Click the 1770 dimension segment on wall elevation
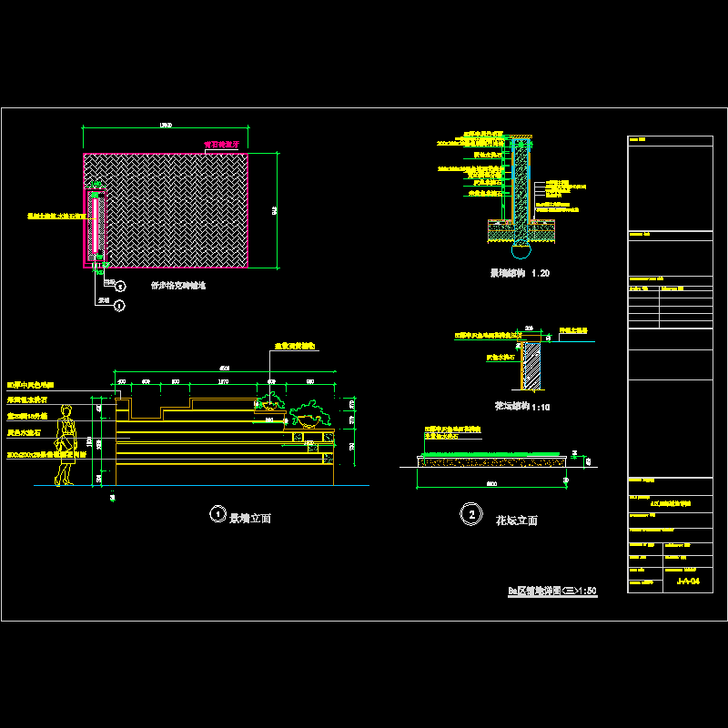 (x=223, y=381)
